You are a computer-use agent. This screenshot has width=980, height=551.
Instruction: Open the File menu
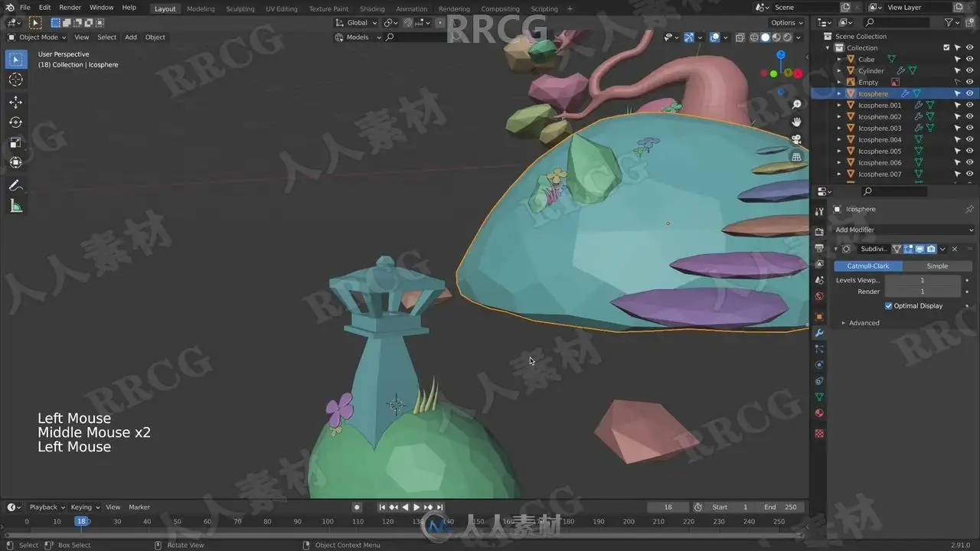coord(25,8)
